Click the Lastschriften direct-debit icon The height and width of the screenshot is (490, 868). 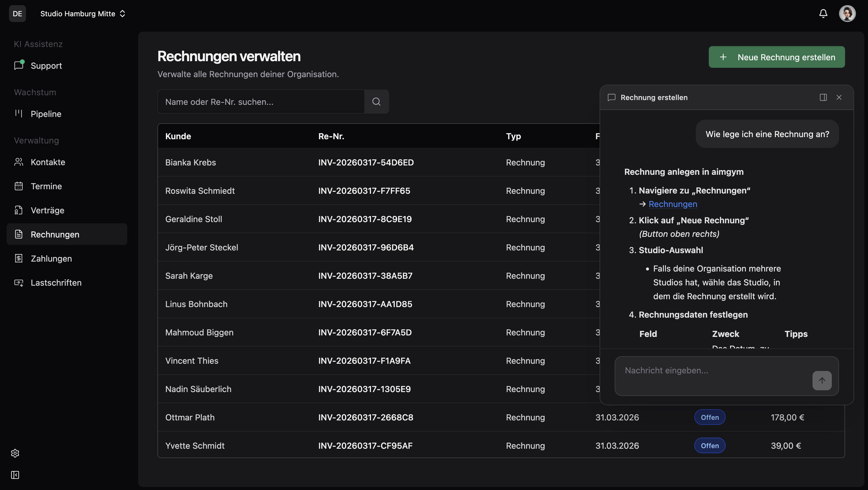click(19, 283)
